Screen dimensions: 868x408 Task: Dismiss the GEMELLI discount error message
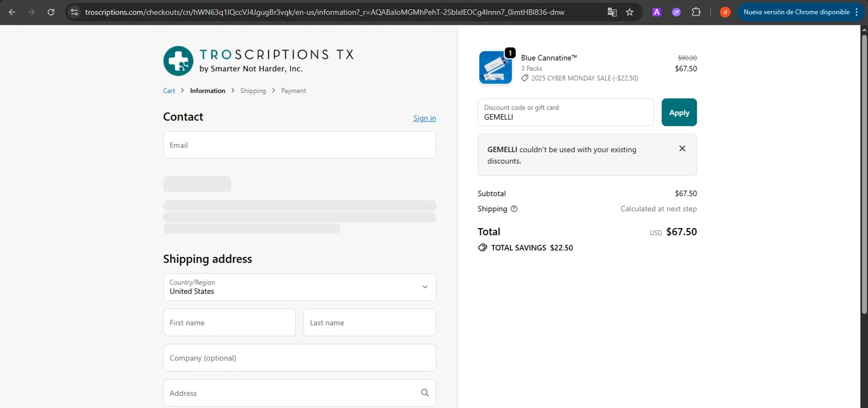682,149
